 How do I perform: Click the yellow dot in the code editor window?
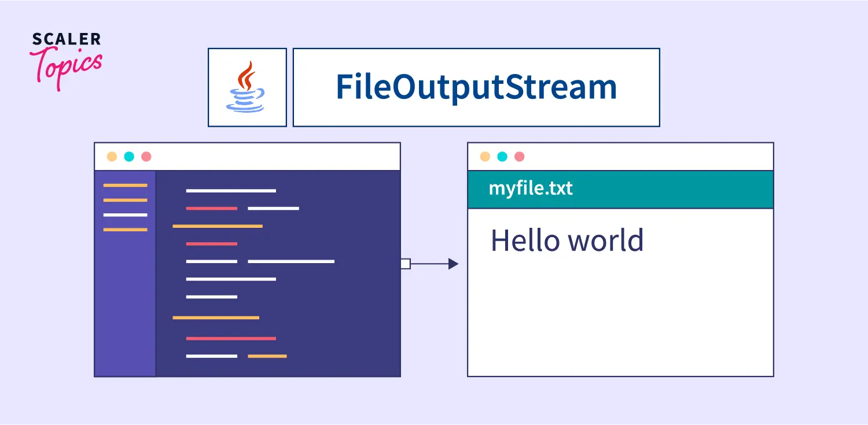pos(112,157)
